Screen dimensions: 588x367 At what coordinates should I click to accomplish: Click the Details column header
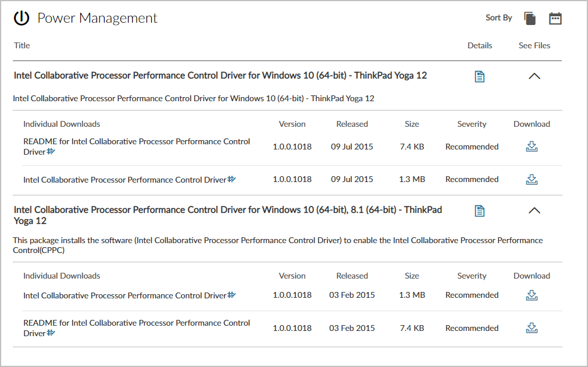(x=480, y=45)
